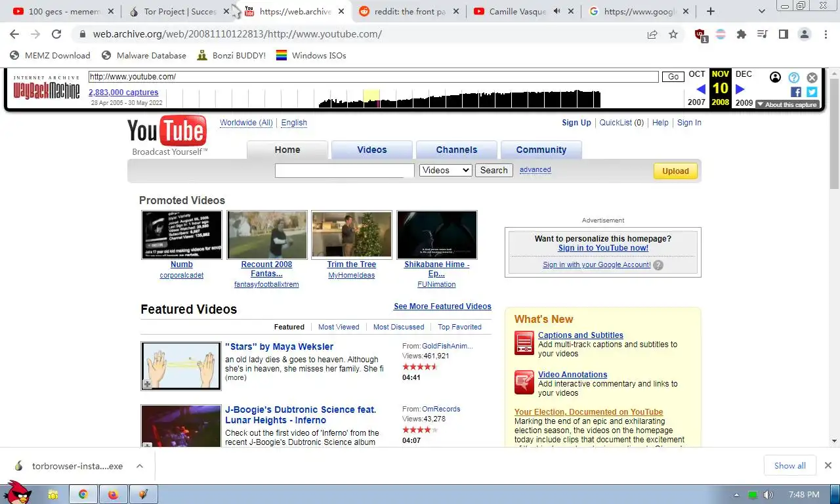Click the Captions and Subtitles red icon
This screenshot has width=840, height=504.
pos(524,343)
